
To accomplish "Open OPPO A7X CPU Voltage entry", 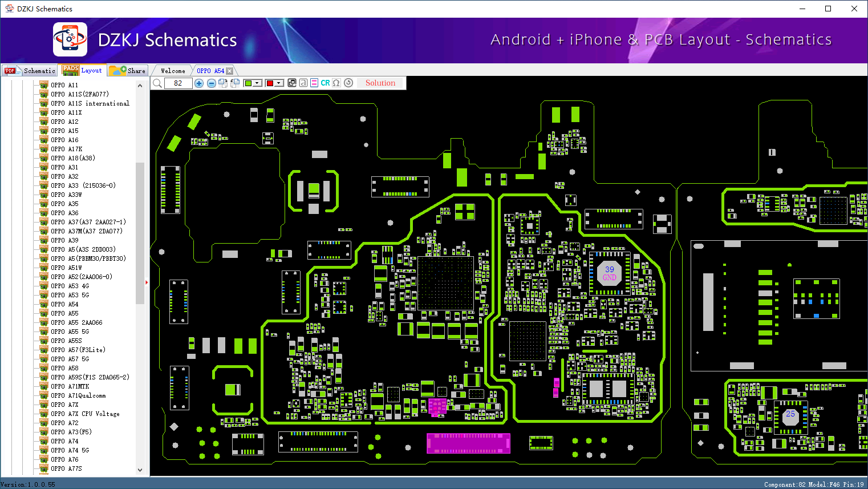I will [x=86, y=414].
